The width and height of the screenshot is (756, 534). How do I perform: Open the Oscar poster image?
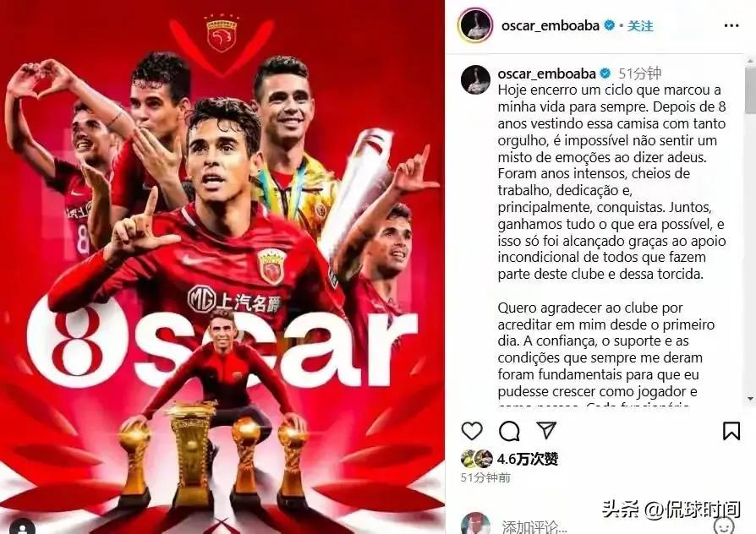point(222,267)
